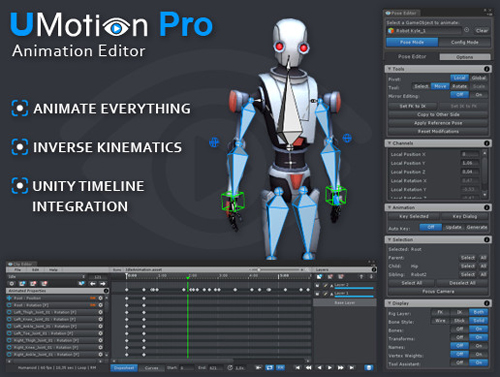
Task: Click the play forward button in Clip Editor
Action: (330, 367)
